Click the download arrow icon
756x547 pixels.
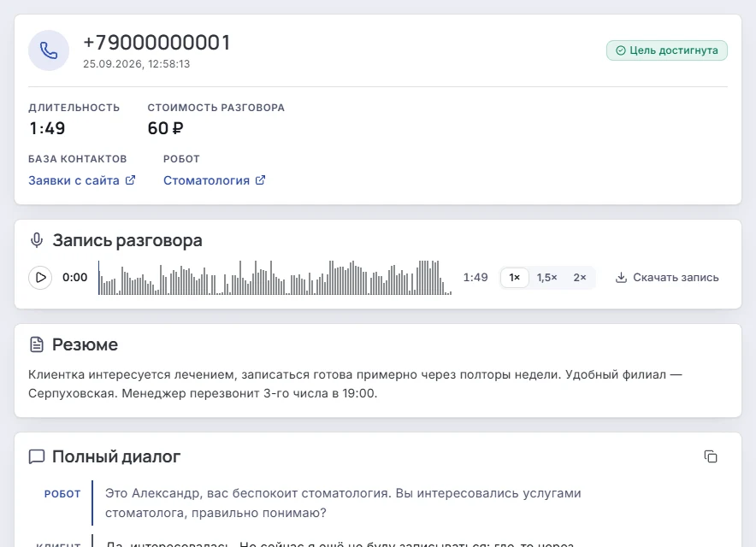(x=621, y=278)
